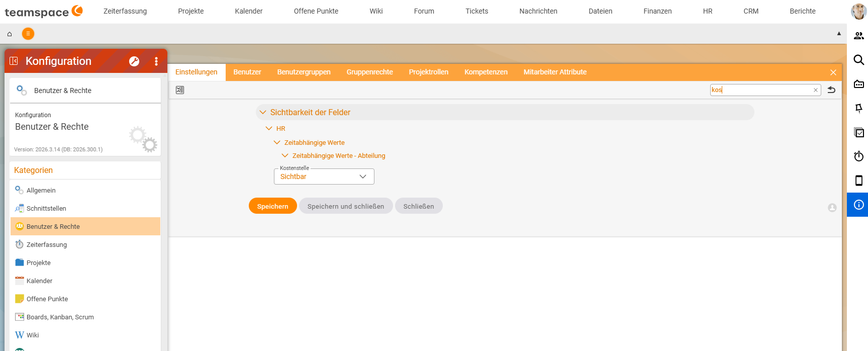Click the wrench icon in Konfiguration header
Screen dimensions: 868x351
(134, 61)
